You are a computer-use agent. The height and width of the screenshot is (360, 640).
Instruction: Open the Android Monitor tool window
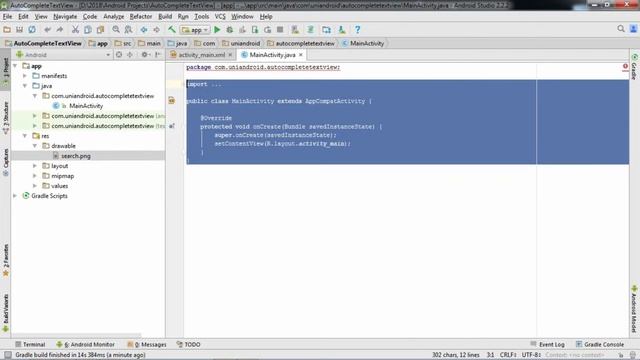coord(85,344)
